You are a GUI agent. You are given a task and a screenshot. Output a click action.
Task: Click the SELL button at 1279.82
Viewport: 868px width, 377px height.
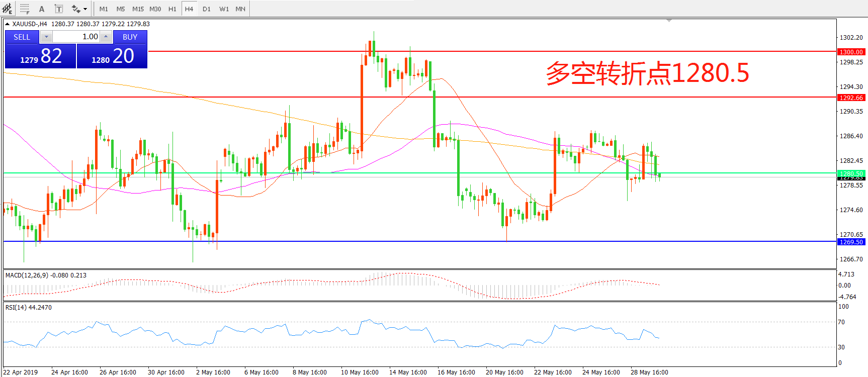[x=40, y=55]
